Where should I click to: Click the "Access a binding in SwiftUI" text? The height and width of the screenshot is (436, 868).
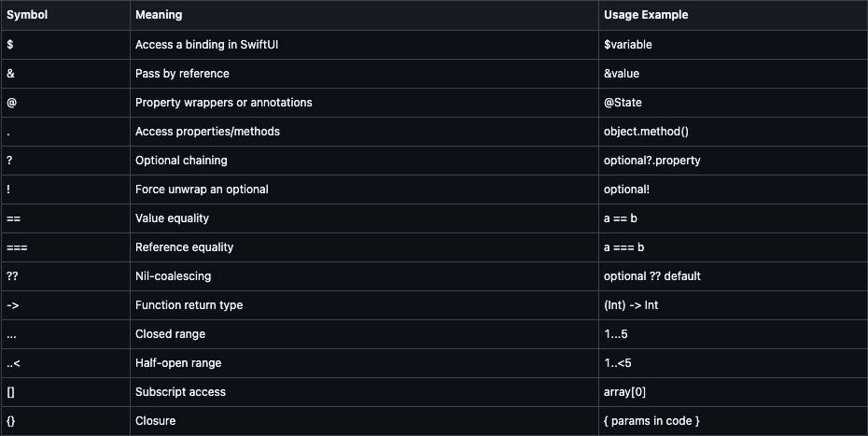pos(206,45)
